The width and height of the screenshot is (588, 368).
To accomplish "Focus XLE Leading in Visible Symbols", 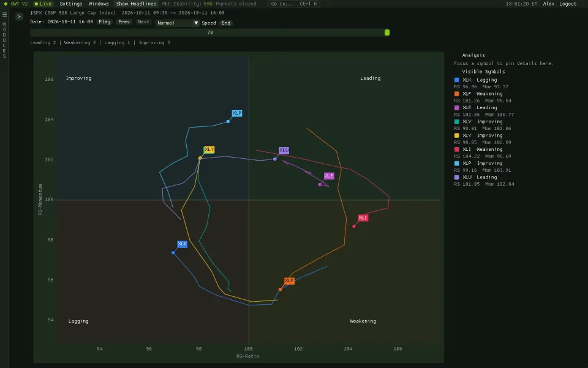I will [480, 108].
